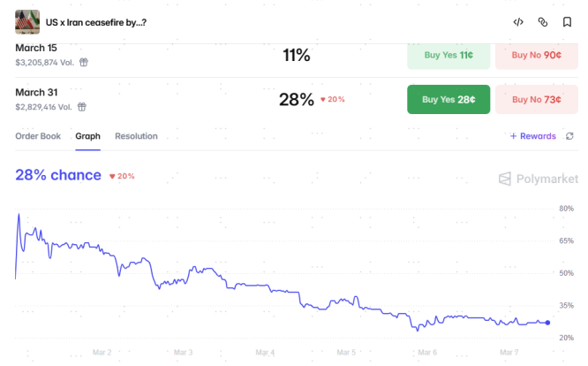This screenshot has height=366, width=588.
Task: Click the embed code icon
Action: click(518, 22)
